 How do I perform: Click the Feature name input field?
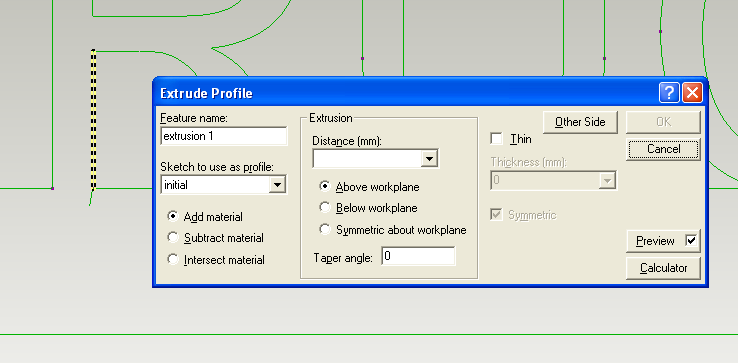(224, 136)
